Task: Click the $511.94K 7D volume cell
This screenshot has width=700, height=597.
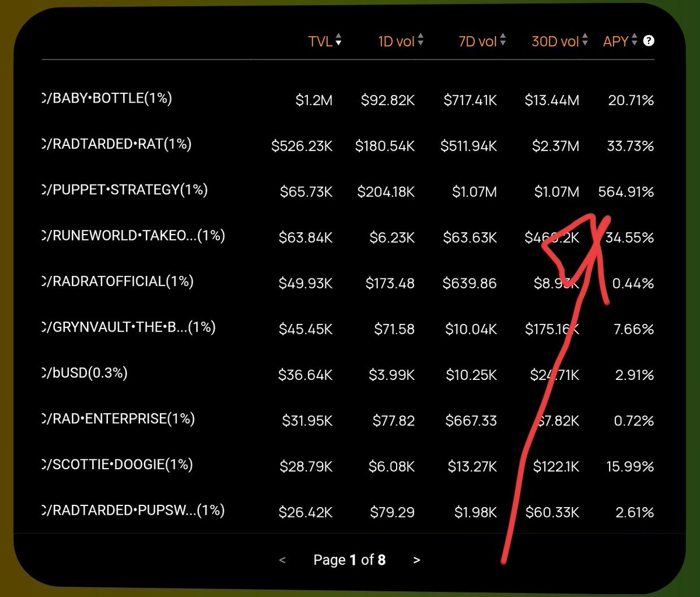Action: click(x=469, y=146)
